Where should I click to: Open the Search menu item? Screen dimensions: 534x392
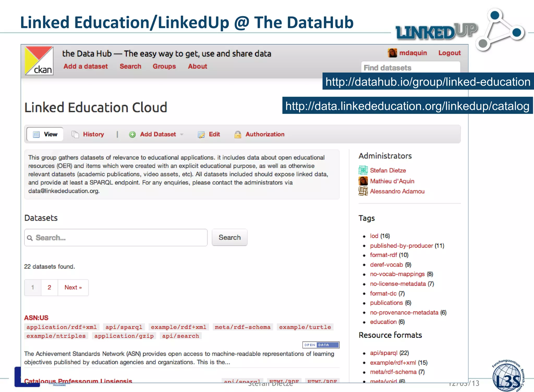coord(130,66)
